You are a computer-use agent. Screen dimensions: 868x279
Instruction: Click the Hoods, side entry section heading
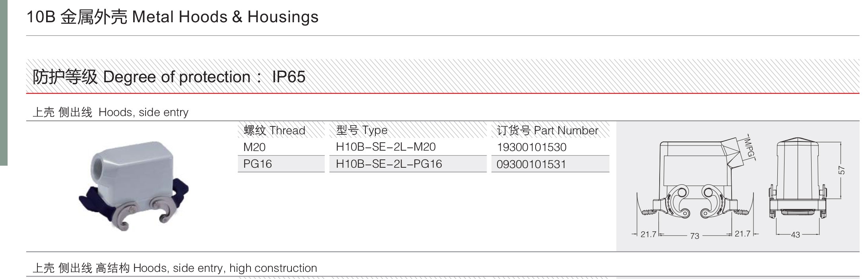pyautogui.click(x=111, y=112)
